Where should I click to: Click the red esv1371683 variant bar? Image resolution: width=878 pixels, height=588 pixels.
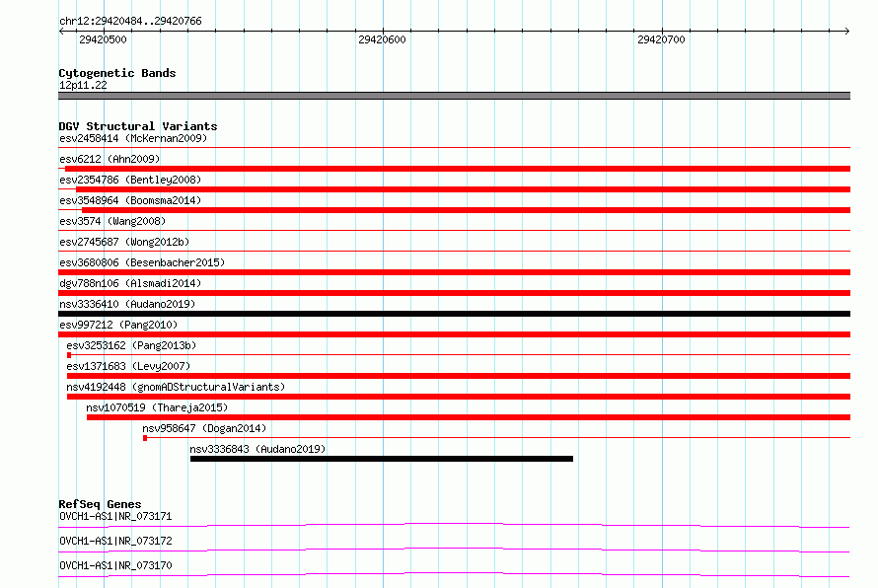click(x=459, y=376)
